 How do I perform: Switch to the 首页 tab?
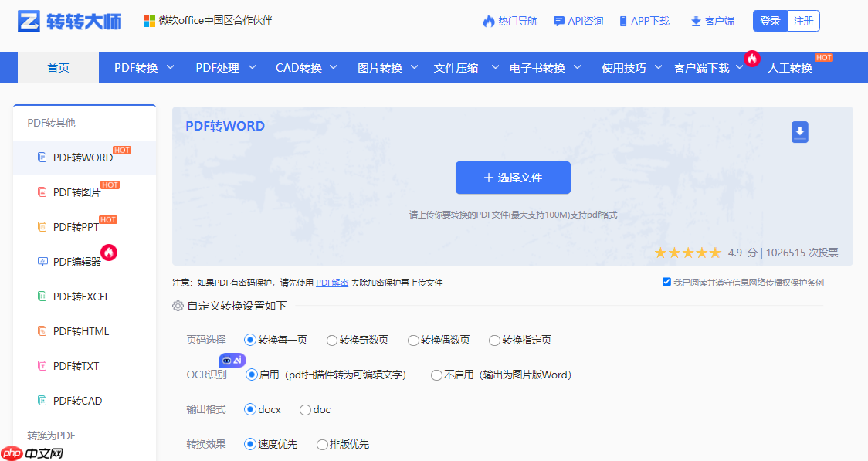pos(57,68)
